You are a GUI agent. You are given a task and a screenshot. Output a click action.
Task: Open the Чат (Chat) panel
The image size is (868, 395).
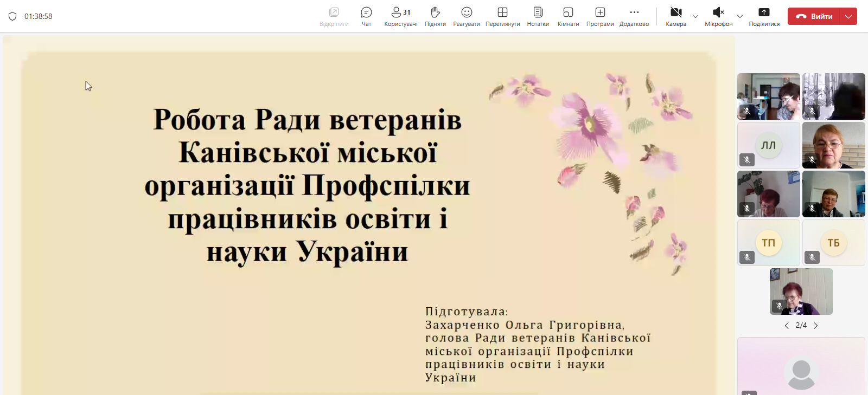coord(366,16)
